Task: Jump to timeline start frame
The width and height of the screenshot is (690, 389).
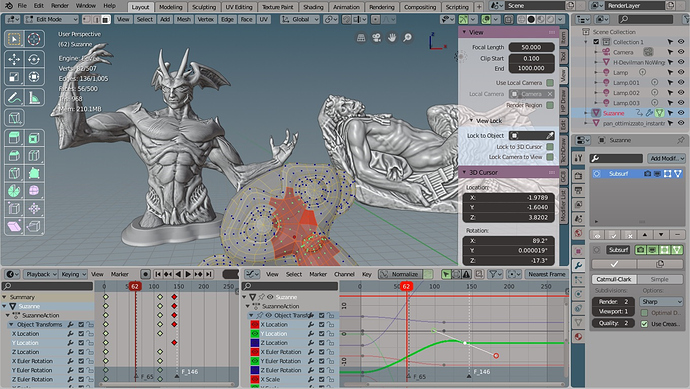Action: click(x=158, y=274)
